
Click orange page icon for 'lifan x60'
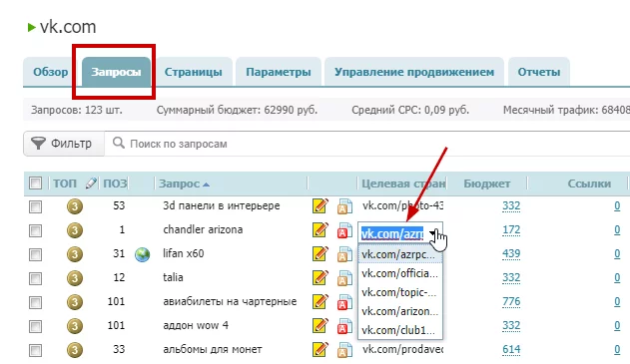[344, 254]
